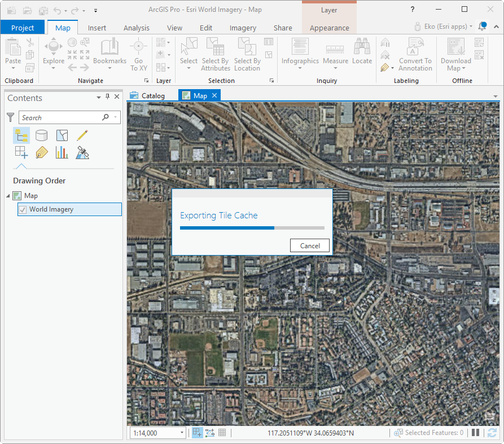This screenshot has height=444, width=504.
Task: Go to the previous extent arrow
Action: [72, 68]
